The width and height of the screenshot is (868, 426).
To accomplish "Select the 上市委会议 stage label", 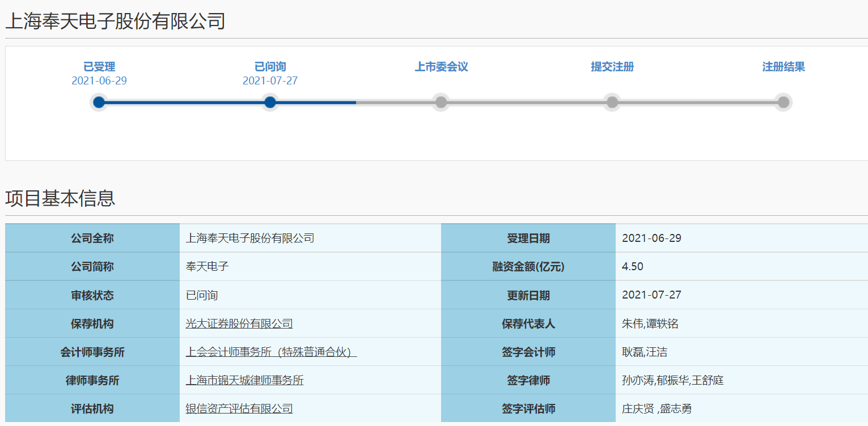I will coord(441,67).
